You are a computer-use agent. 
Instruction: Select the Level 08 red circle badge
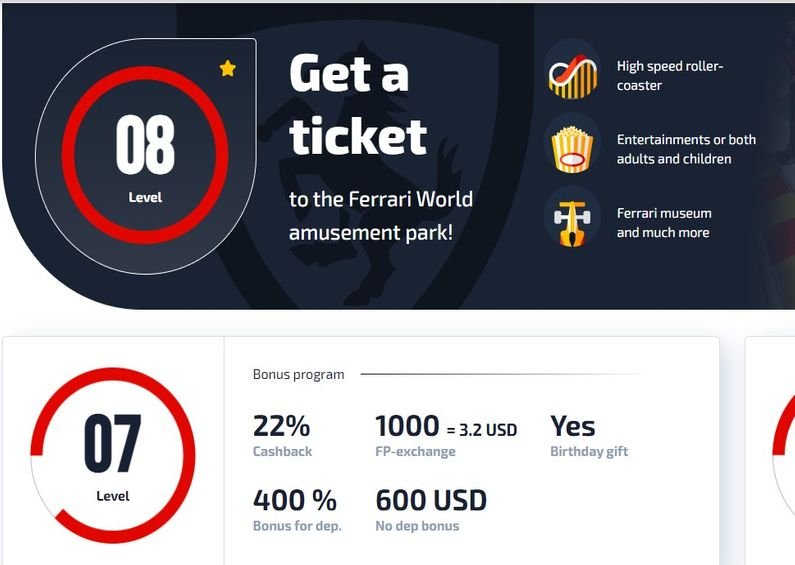(x=145, y=154)
